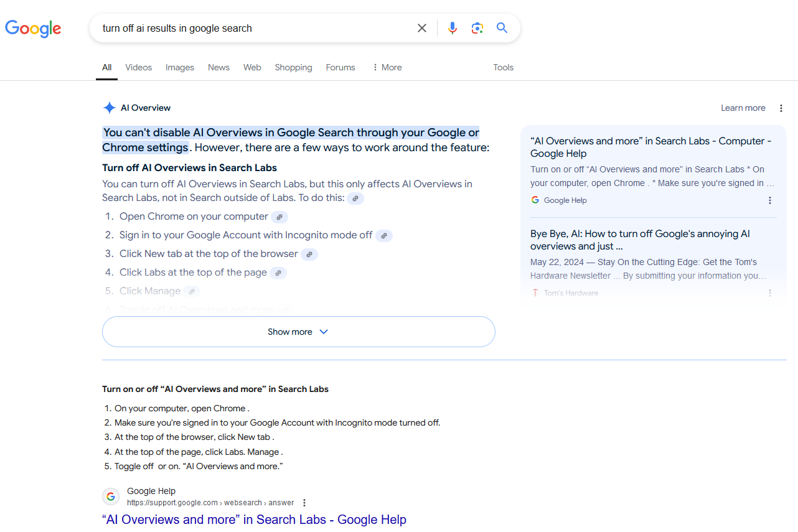This screenshot has width=798, height=532.
Task: Click step 'Sign in to your Google Account'
Action: (246, 235)
